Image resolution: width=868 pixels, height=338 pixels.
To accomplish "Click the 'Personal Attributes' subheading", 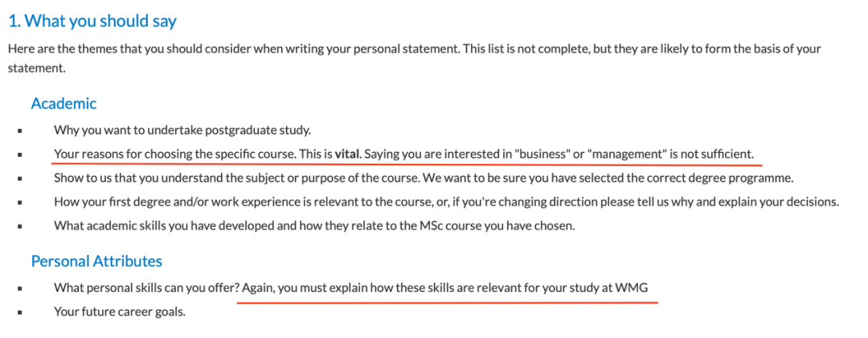I will (96, 261).
